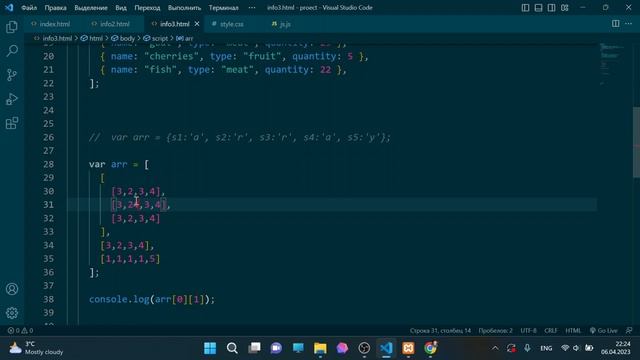640x360 pixels.
Task: Toggle secondary side bar layout button
Action: [x=551, y=7]
